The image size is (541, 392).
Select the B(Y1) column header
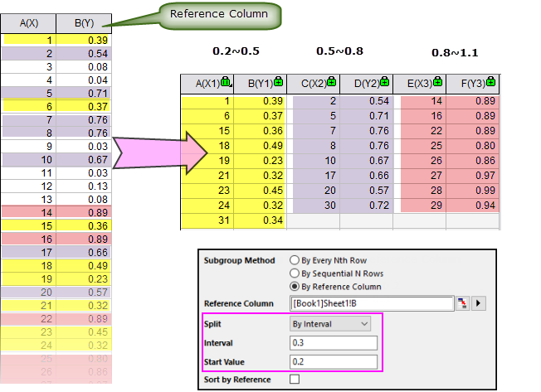(261, 84)
